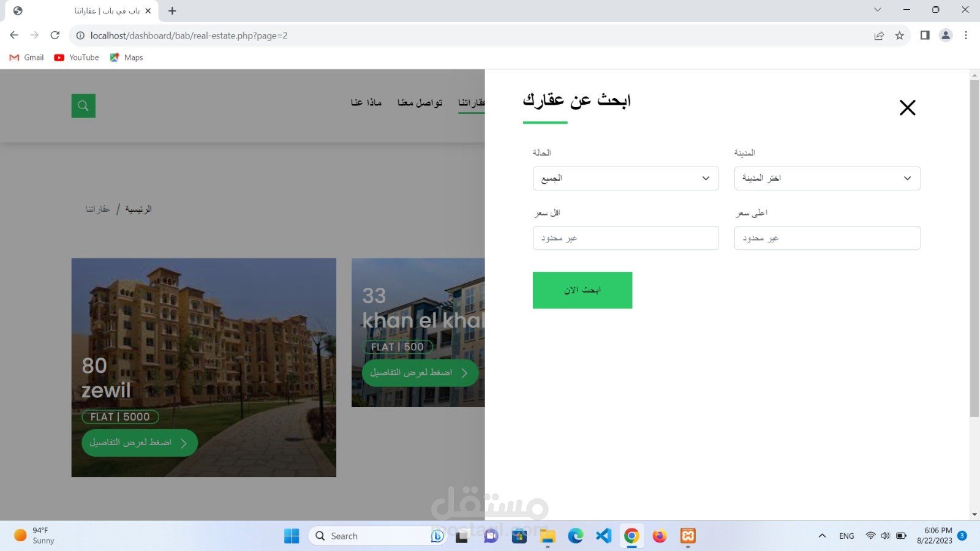The width and height of the screenshot is (980, 551).
Task: Click the maximum price input field
Action: click(827, 238)
